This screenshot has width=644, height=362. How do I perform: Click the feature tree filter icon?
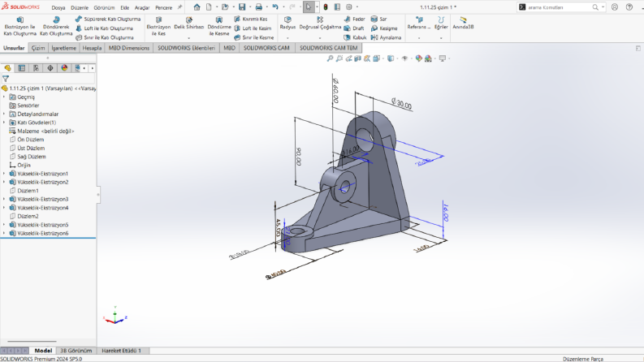[6, 79]
